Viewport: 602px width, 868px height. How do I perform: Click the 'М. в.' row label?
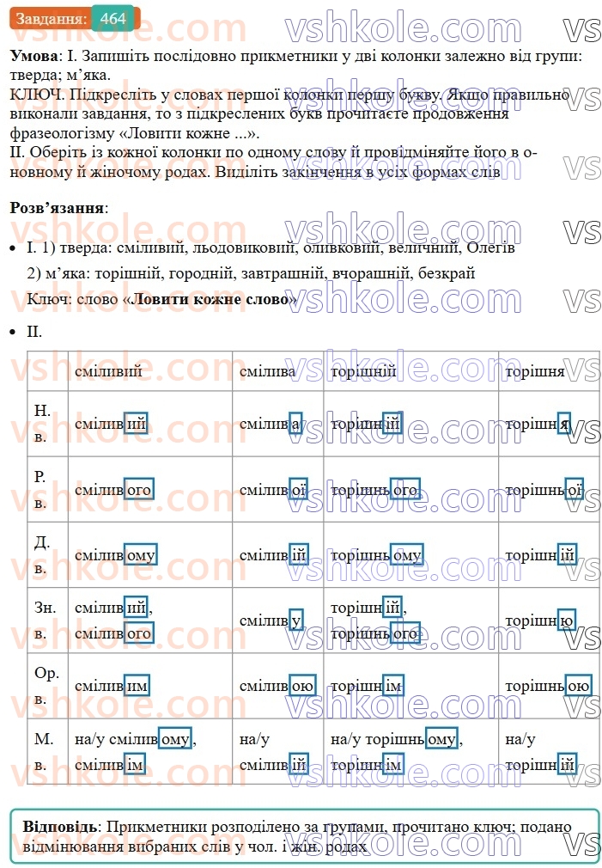coord(44,752)
